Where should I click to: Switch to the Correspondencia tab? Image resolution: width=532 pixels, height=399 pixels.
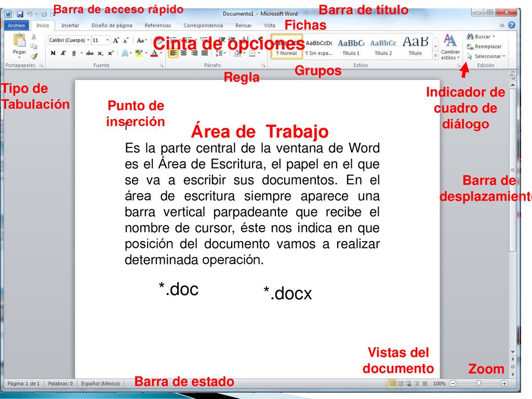click(203, 25)
